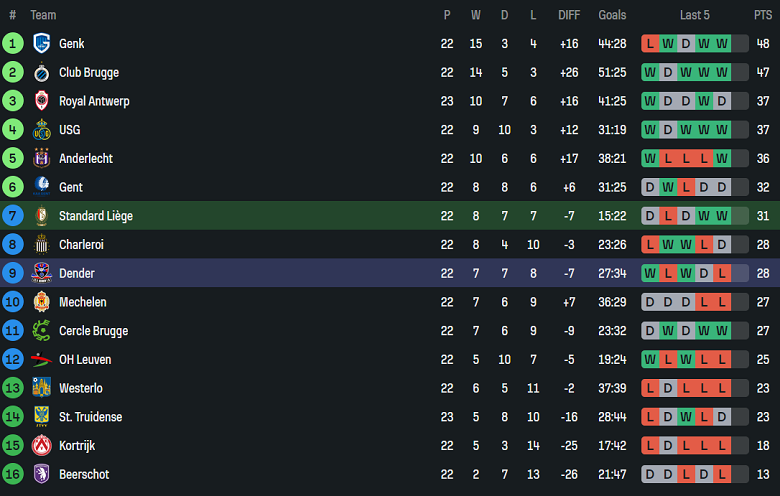The height and width of the screenshot is (496, 780).
Task: Click the Royal Antwerp crest icon
Action: click(x=41, y=101)
